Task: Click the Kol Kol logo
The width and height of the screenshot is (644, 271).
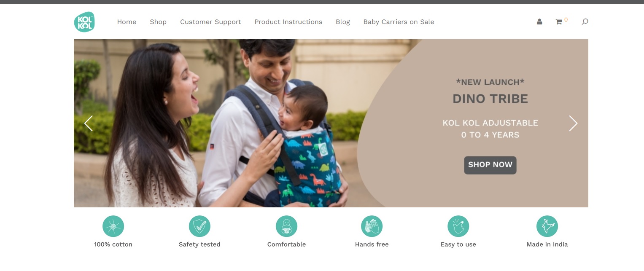Action: pos(84,22)
